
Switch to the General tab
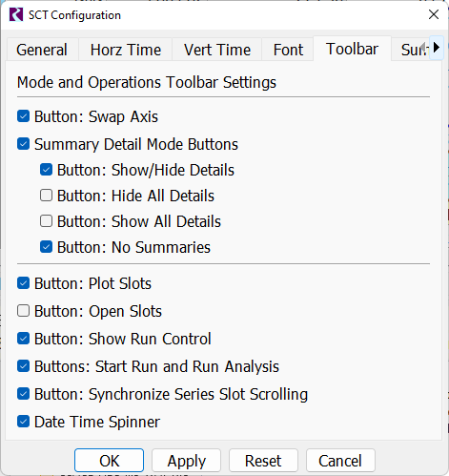coord(42,50)
